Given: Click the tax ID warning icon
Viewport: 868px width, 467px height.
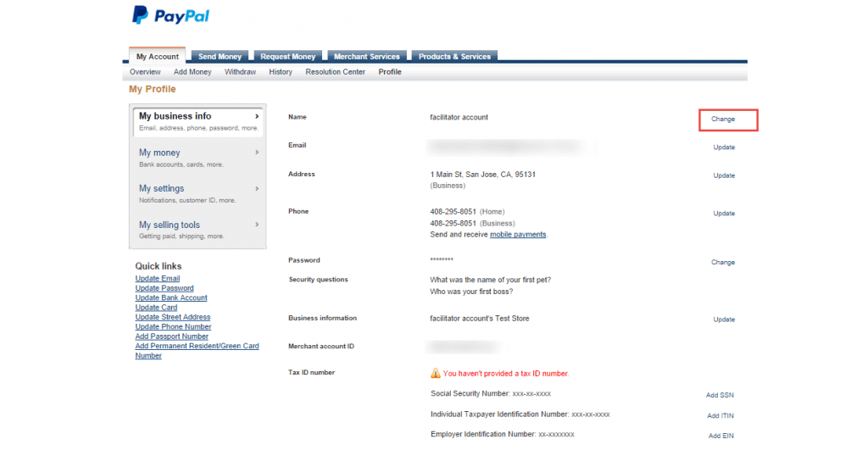Looking at the screenshot, I should click(x=436, y=374).
